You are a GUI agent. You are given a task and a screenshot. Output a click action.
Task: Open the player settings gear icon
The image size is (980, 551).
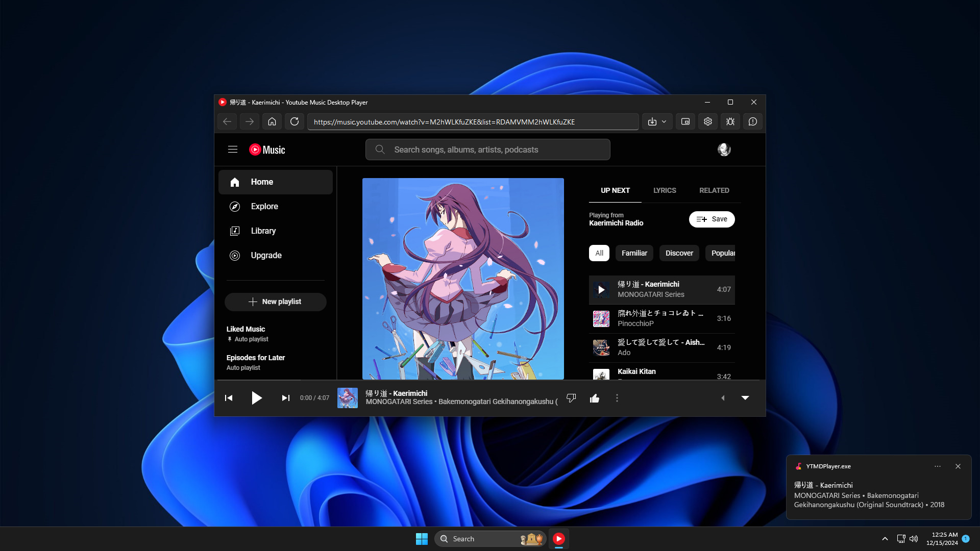click(708, 121)
